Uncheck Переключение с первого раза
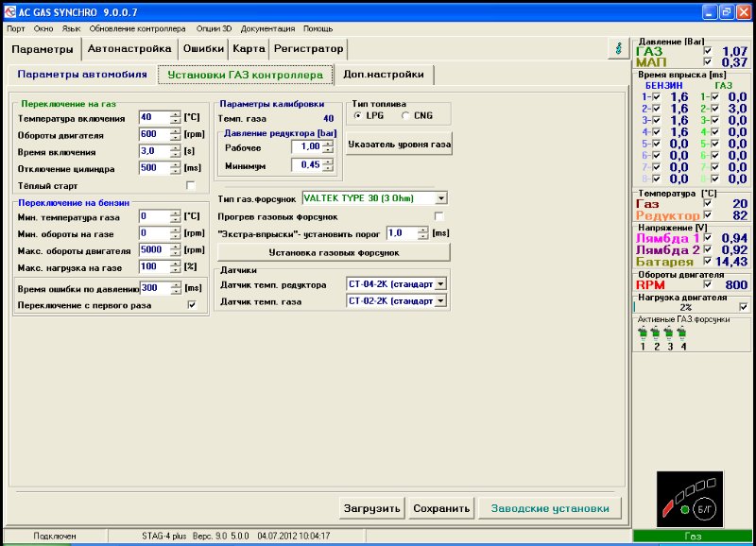 coord(191,305)
